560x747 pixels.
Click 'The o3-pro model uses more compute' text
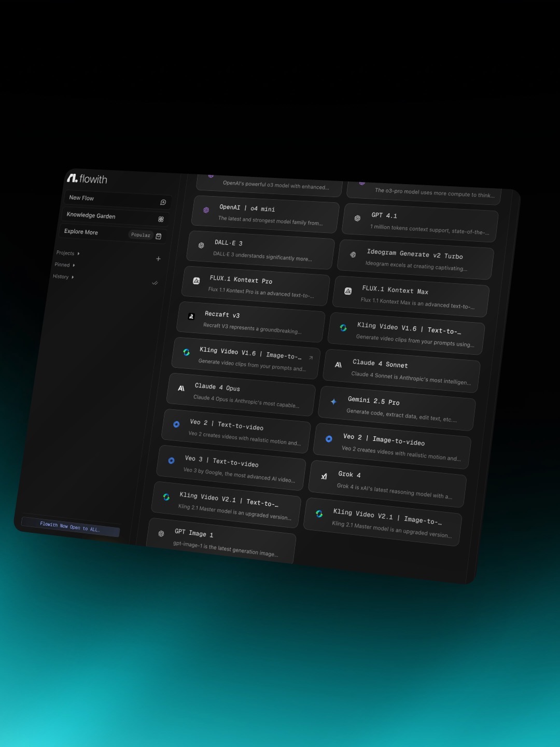click(435, 193)
